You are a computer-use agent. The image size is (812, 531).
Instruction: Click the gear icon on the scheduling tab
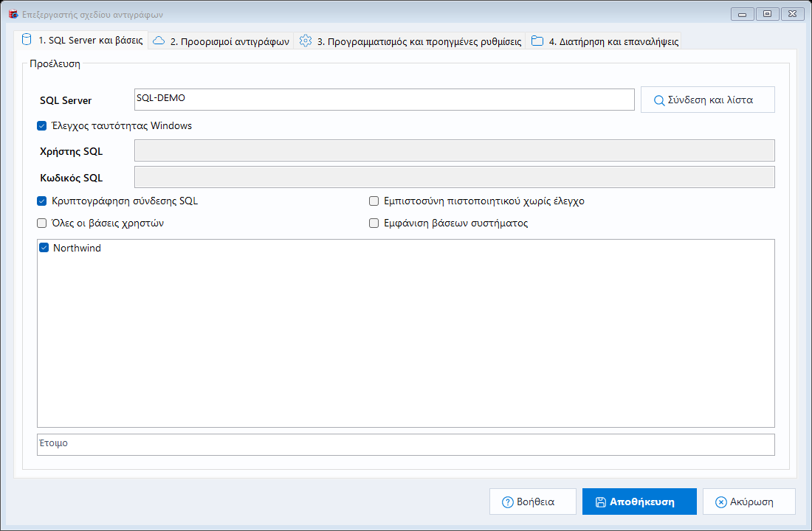306,41
